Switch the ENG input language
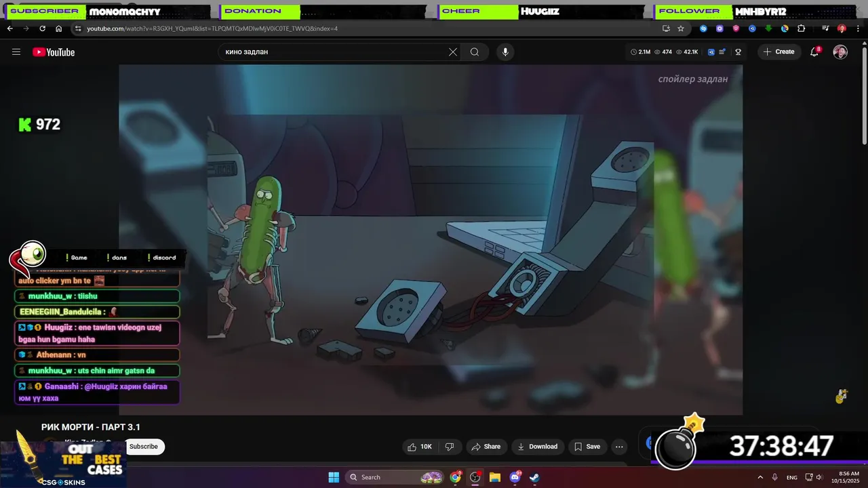Image resolution: width=868 pixels, height=488 pixels. coord(791,477)
